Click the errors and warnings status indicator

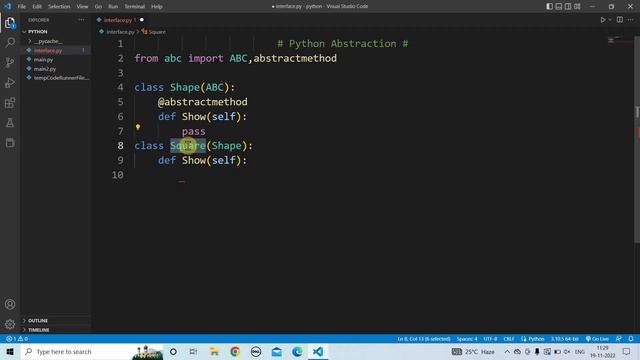17,339
